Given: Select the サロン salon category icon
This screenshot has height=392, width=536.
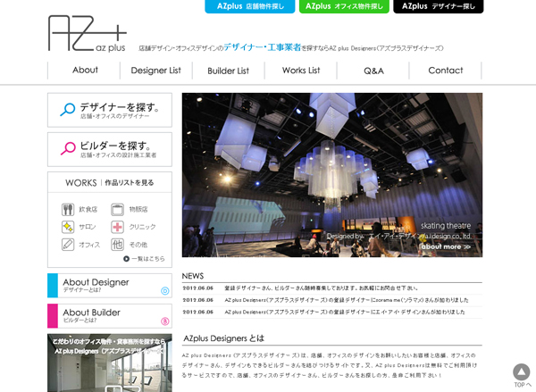Looking at the screenshot, I should point(68,227).
